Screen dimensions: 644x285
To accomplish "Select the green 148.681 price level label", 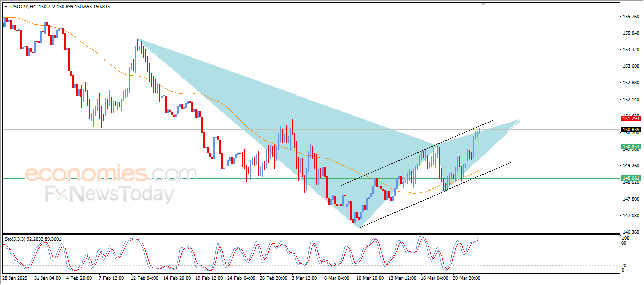I will tap(631, 178).
